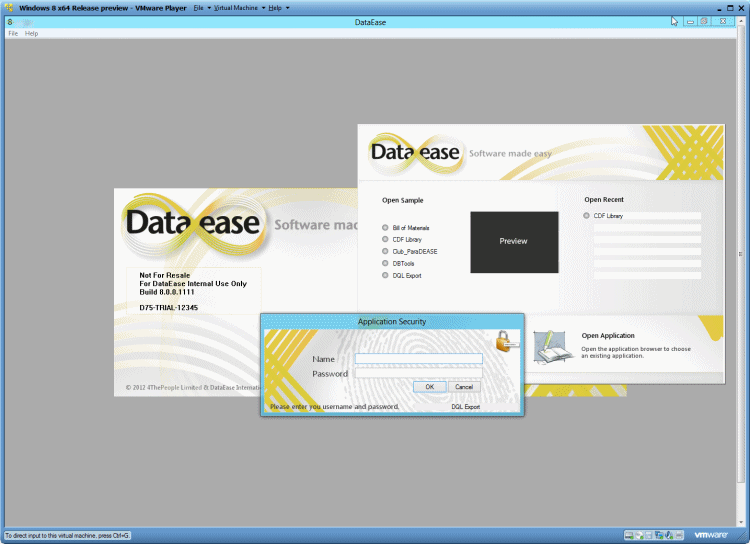Click the vmware logo in the status bar
750x544 pixels.
pyautogui.click(x=711, y=534)
